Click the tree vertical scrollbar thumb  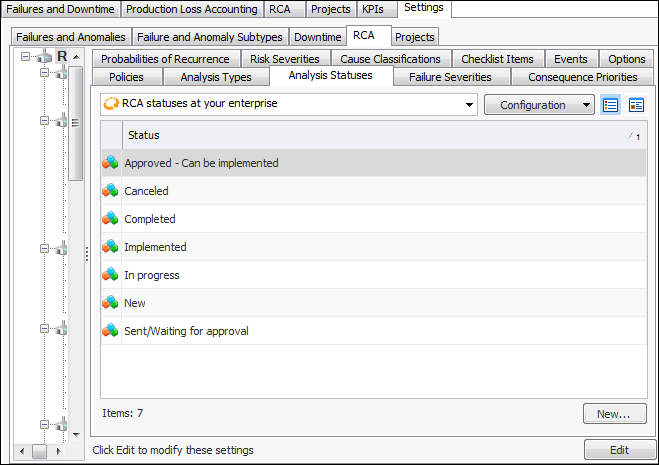point(75,123)
